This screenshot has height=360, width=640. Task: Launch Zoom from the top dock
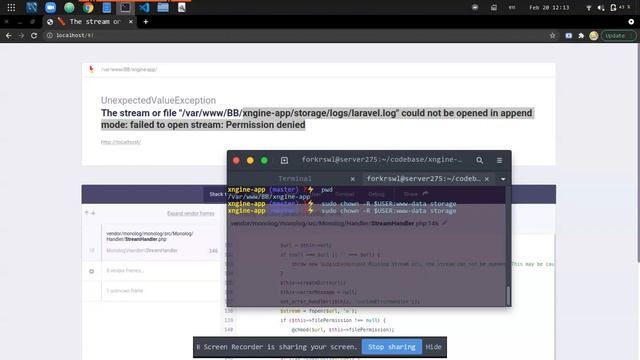[x=51, y=7]
